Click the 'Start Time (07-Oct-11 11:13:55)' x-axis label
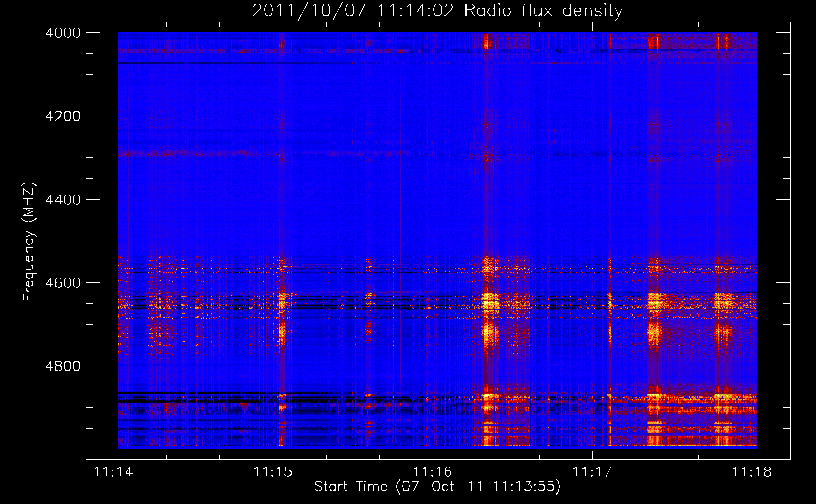The image size is (816, 504). pos(437,487)
